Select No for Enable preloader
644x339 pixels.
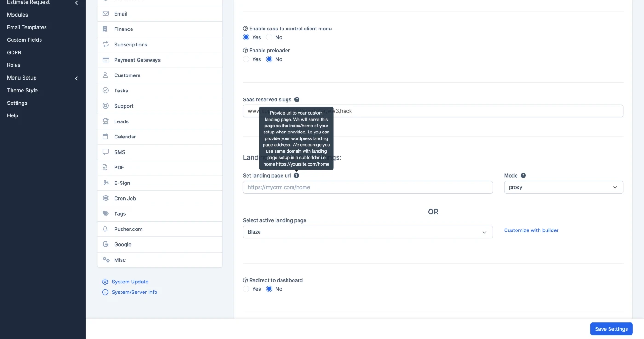tap(269, 59)
